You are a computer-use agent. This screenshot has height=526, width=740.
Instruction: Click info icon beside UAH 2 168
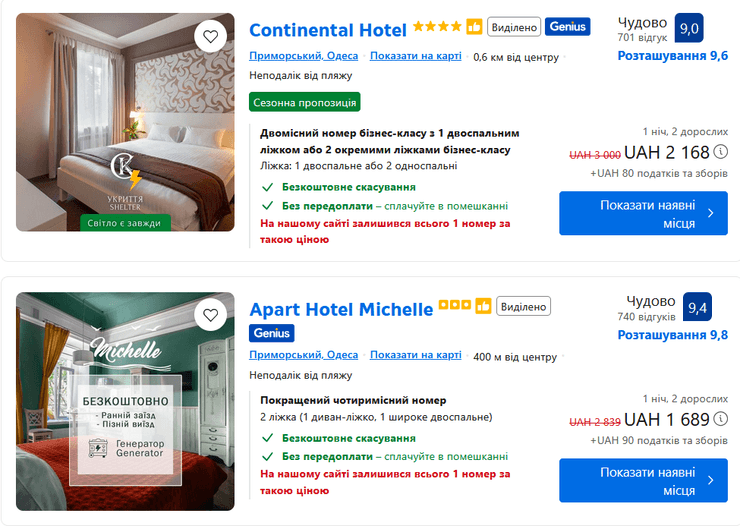[720, 152]
